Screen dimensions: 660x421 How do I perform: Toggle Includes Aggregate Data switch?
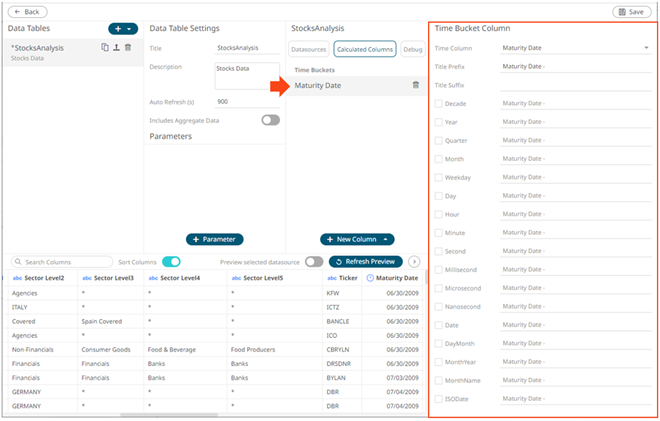coord(270,120)
